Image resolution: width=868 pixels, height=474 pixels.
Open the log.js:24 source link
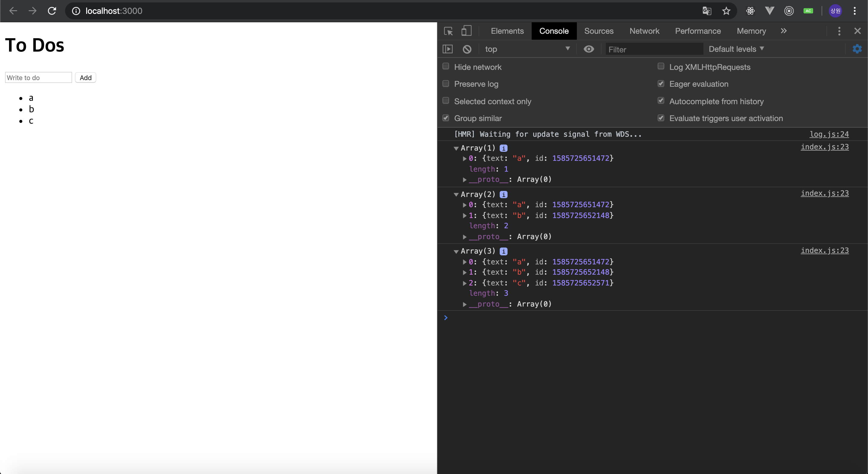(x=829, y=134)
